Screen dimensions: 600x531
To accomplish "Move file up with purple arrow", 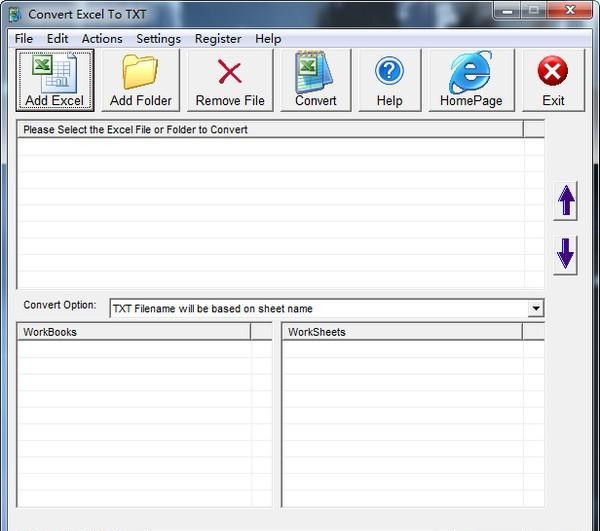I will pos(566,201).
